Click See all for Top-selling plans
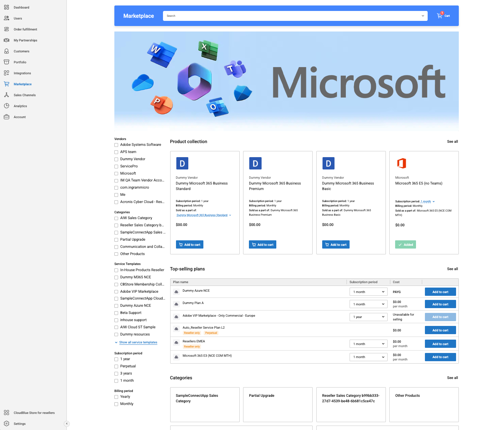The height and width of the screenshot is (430, 504). 452,269
